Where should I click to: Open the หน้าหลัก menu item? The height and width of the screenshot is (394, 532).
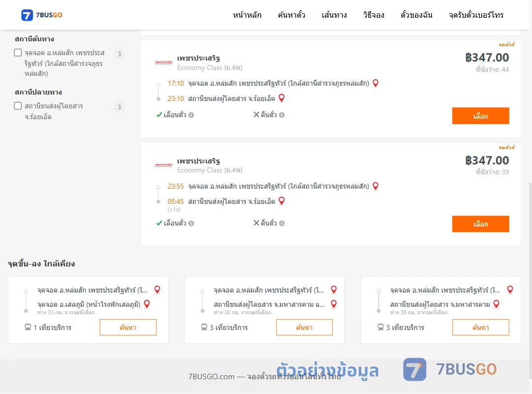[247, 15]
